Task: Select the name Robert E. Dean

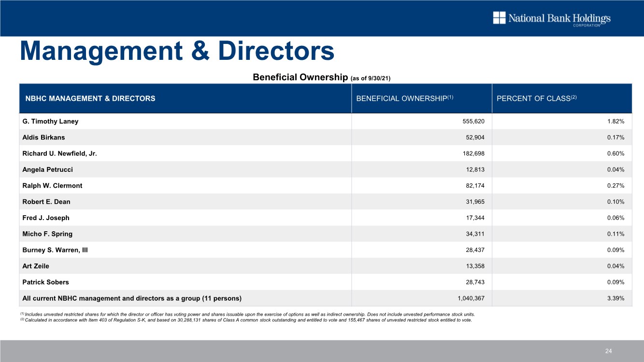Action: [46, 202]
